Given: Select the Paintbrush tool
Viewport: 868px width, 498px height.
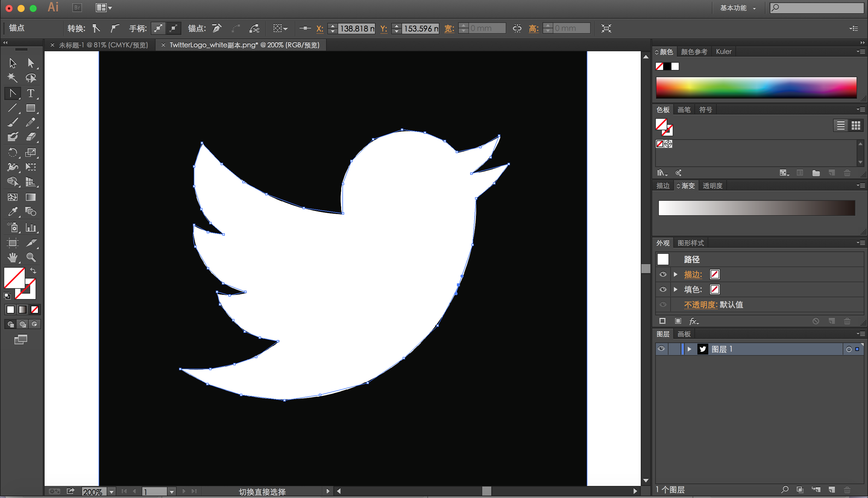Looking at the screenshot, I should coord(13,122).
